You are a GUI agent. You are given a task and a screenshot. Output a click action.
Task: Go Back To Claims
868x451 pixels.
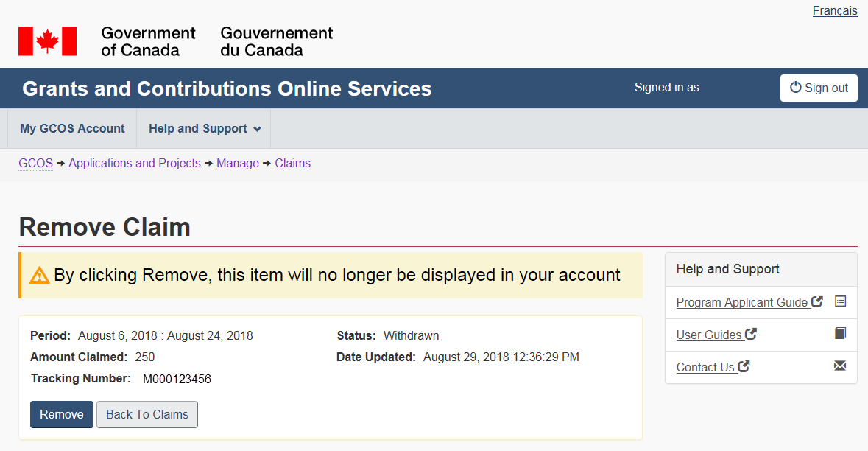(147, 415)
